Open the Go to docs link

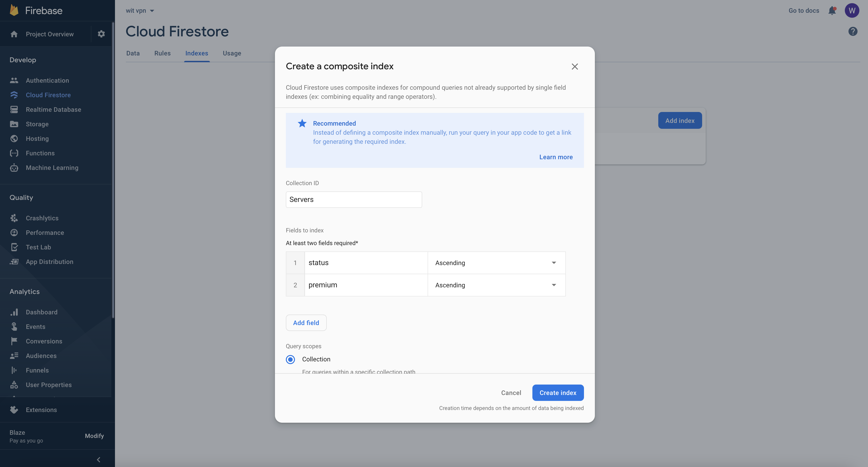804,10
